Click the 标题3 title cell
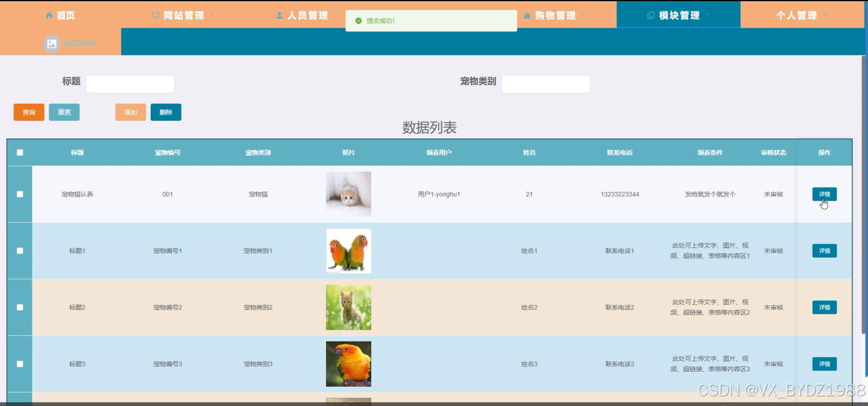The image size is (868, 406). pyautogui.click(x=77, y=364)
